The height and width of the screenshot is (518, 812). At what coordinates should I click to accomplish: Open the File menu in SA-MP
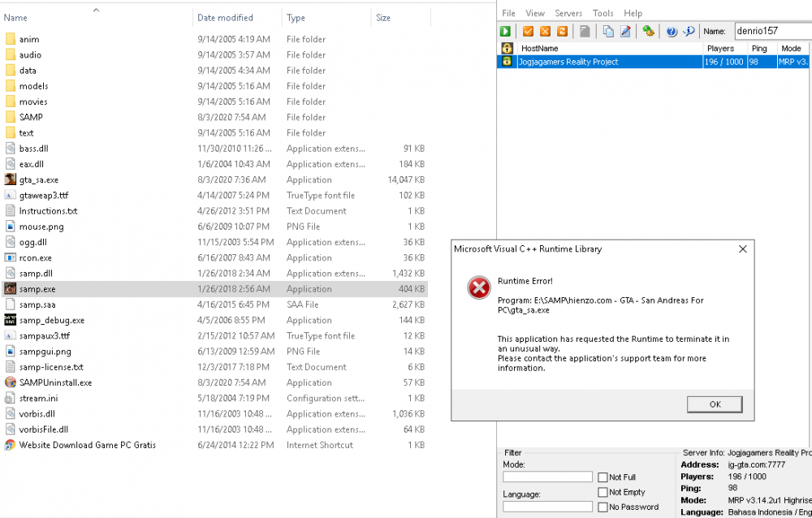[508, 14]
